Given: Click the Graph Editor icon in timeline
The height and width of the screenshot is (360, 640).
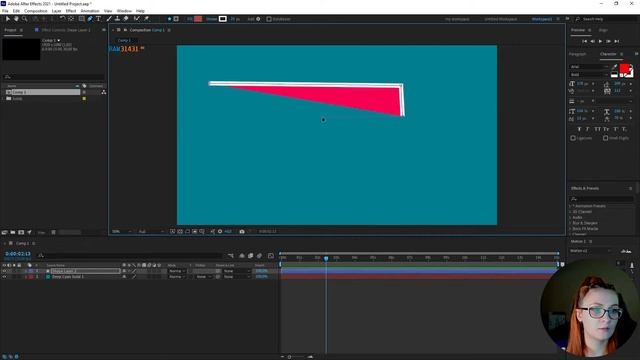Looking at the screenshot, I should pos(271,256).
